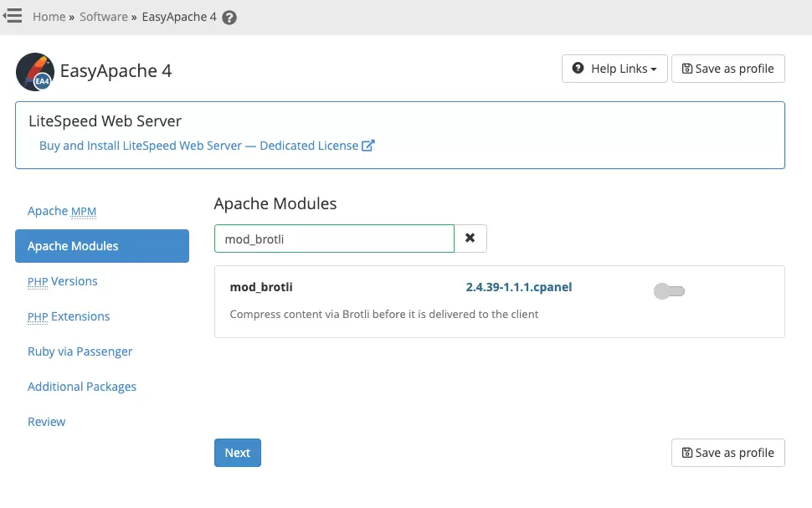Enable the mod_brotli toggle switch

(669, 291)
